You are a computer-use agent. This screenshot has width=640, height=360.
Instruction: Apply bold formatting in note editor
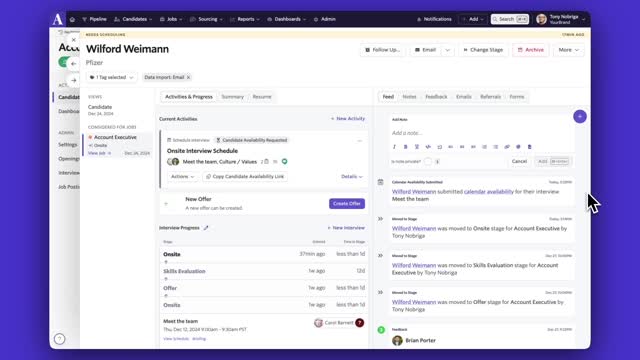[x=405, y=147]
